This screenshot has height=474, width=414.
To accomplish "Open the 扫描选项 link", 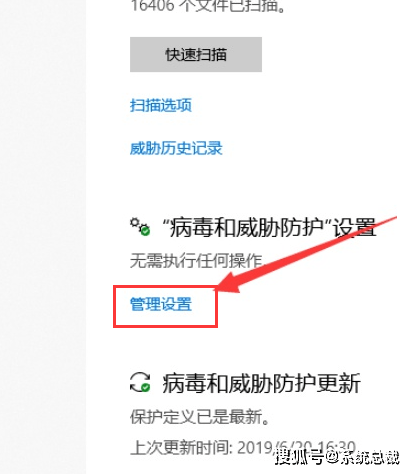I will (x=161, y=105).
